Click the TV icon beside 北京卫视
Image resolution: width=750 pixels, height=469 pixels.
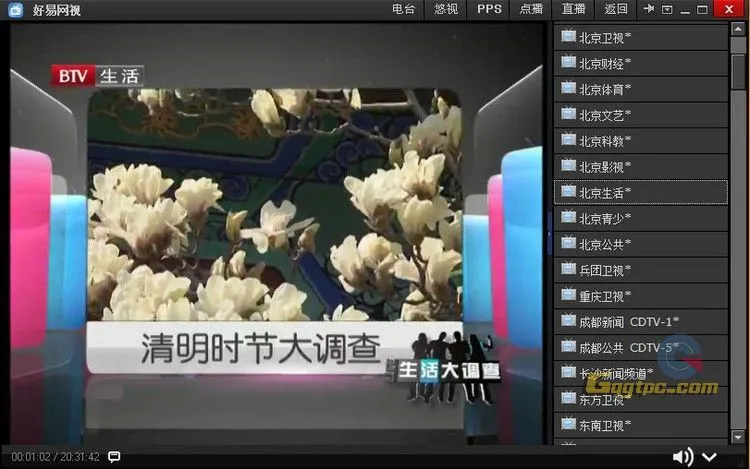point(568,36)
